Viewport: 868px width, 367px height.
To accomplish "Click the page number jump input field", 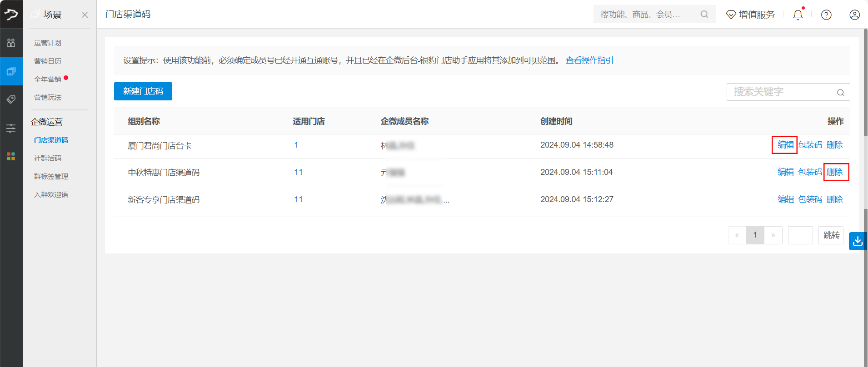I will point(800,235).
